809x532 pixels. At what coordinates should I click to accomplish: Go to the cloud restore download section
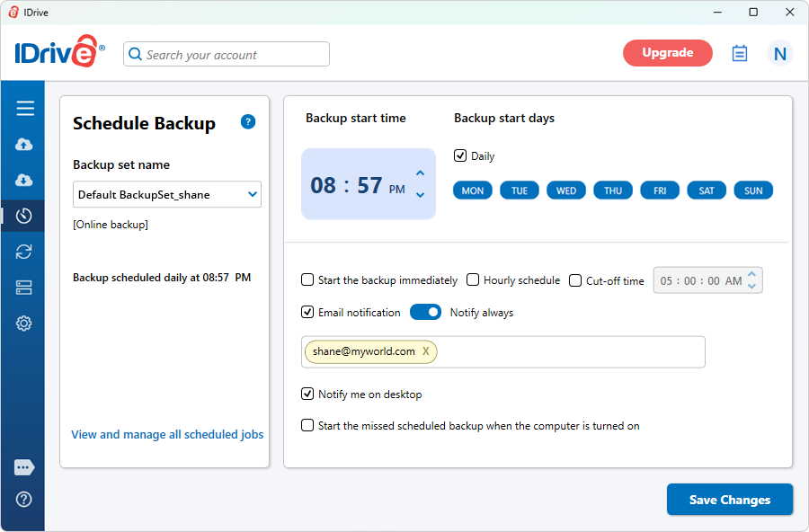tap(24, 181)
